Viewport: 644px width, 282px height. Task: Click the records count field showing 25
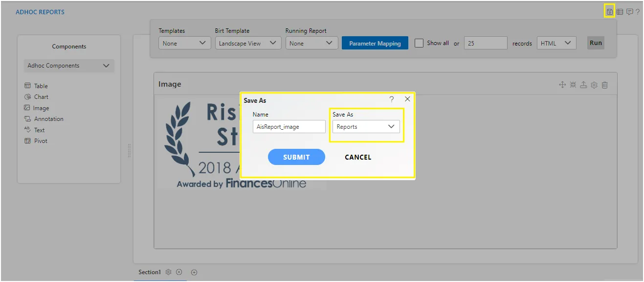[486, 43]
